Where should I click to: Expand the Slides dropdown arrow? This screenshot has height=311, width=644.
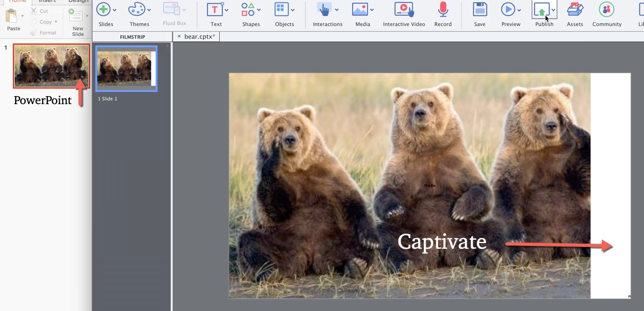tap(115, 10)
